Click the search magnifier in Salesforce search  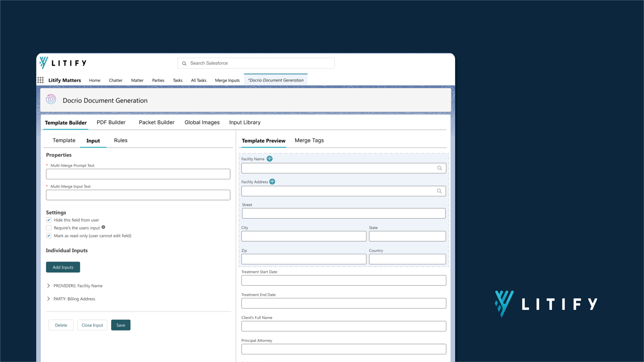[x=184, y=63]
